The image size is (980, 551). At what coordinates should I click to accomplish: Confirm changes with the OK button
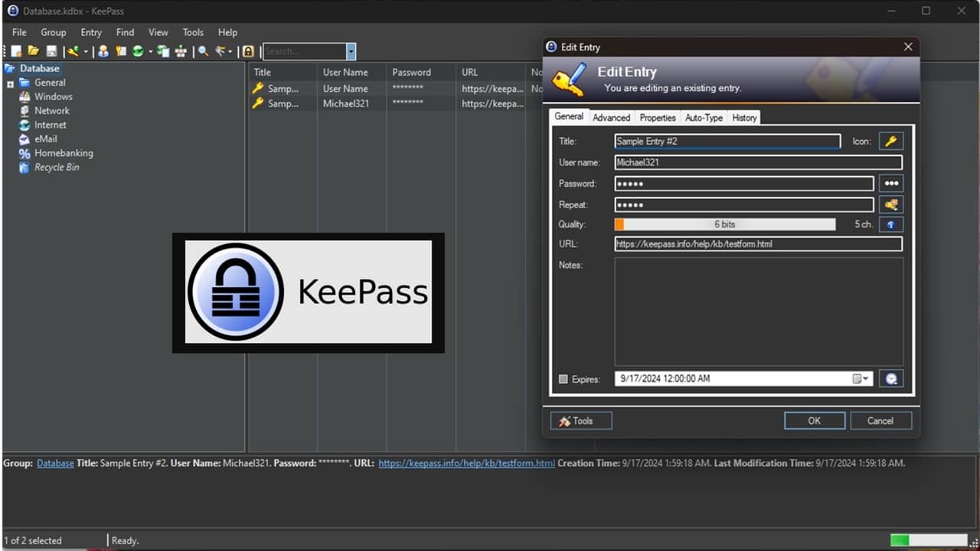[814, 420]
